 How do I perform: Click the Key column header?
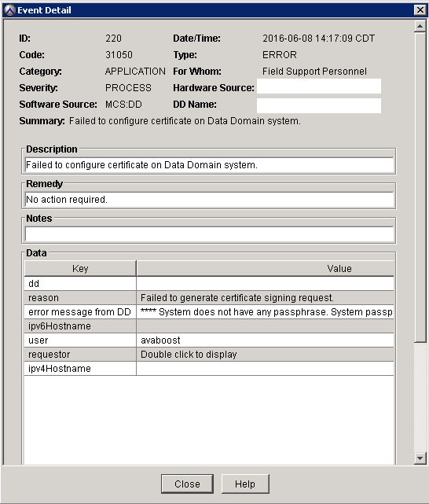point(80,268)
